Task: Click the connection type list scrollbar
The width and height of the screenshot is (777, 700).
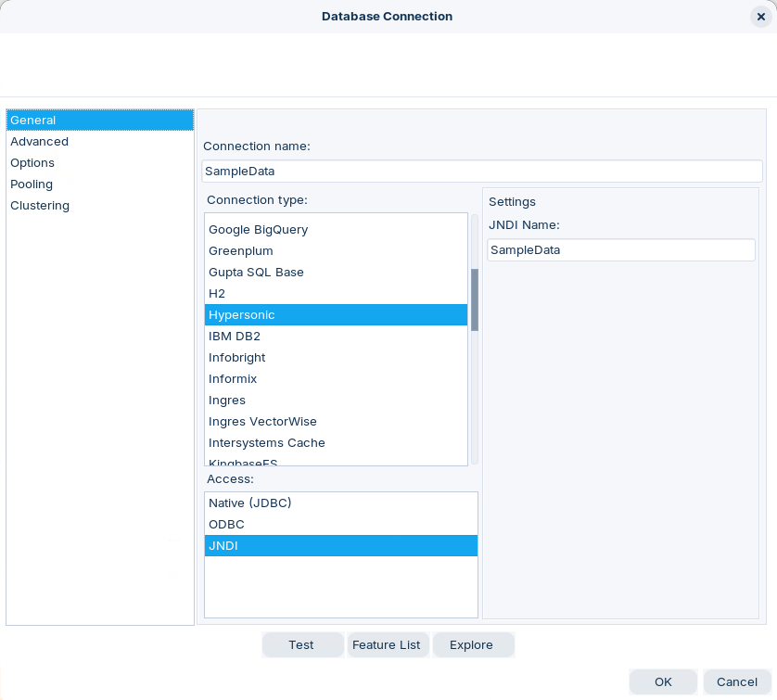Action: tap(475, 299)
